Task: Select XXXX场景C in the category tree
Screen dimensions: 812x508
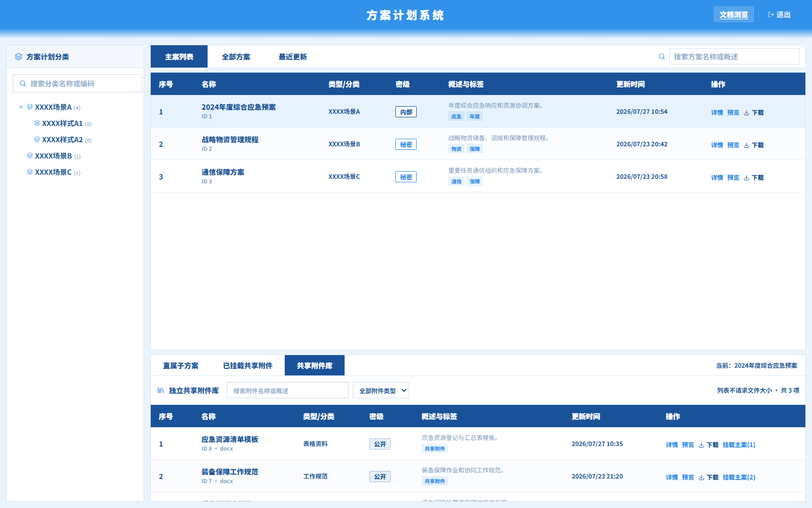Action: [53, 172]
